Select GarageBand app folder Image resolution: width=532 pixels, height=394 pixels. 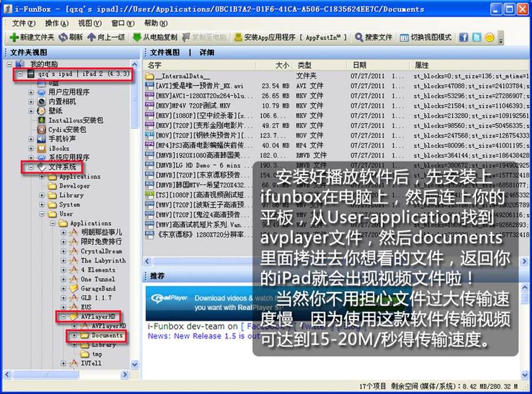98,289
